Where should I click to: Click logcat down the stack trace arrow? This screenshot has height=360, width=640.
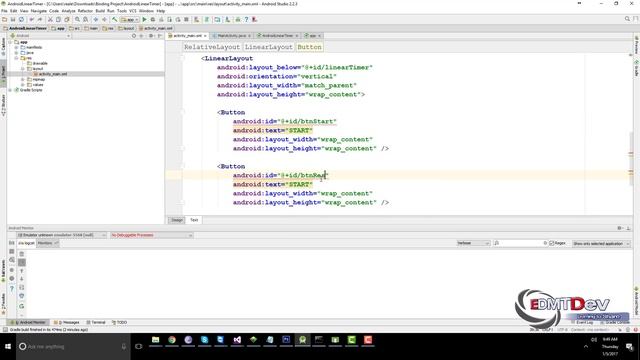(x=22, y=279)
